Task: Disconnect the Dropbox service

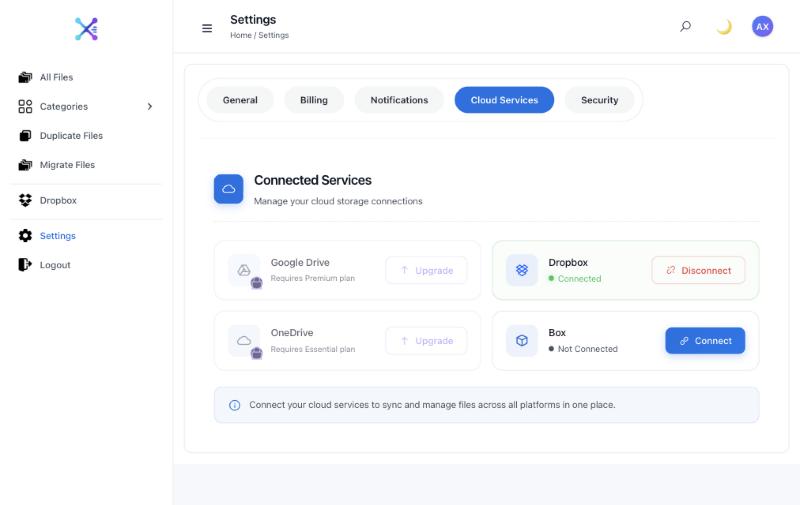Action: 698,270
